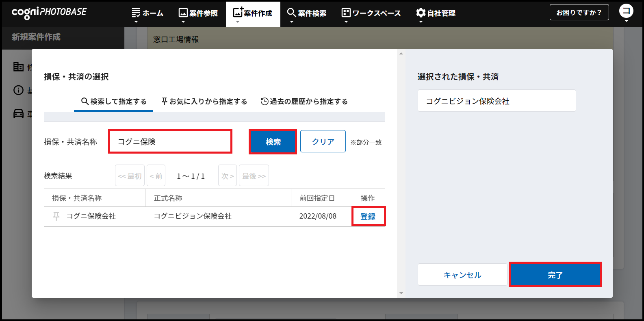The image size is (644, 321).
Task: Open the 案件作成 menu
Action: coord(253,14)
